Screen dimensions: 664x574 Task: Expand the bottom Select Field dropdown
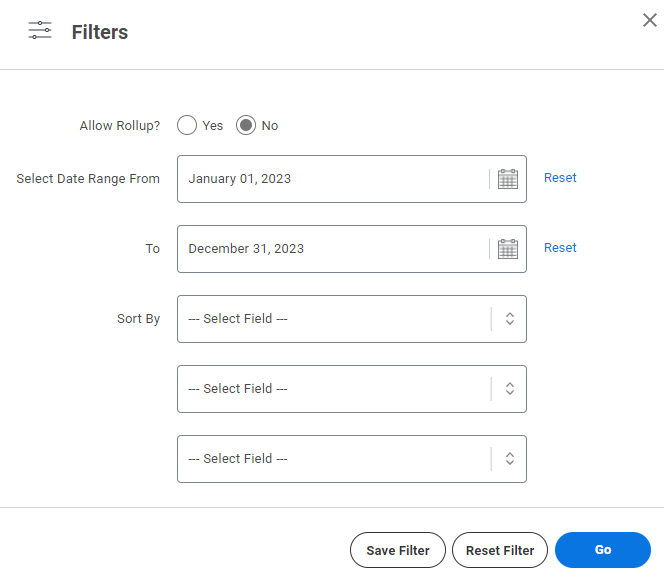point(352,459)
